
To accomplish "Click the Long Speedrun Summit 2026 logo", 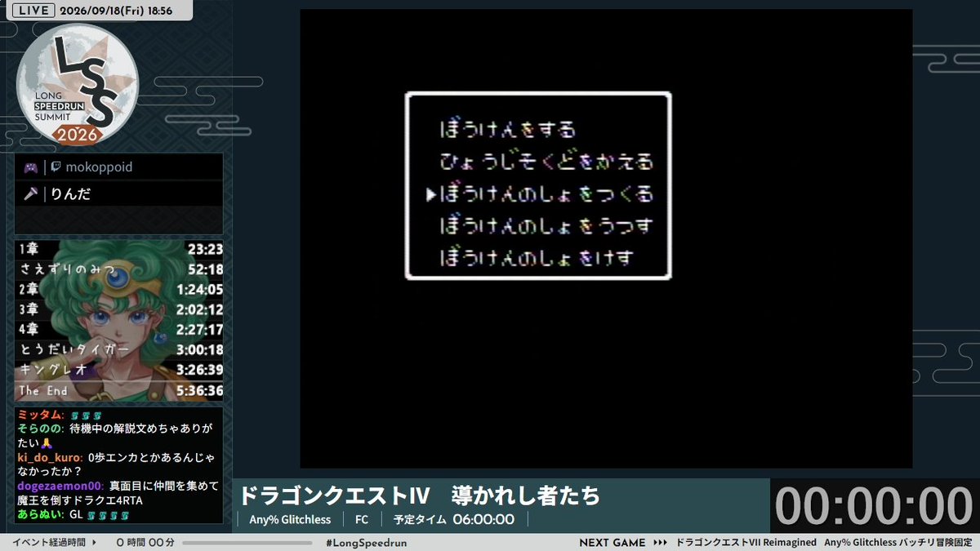I will click(78, 83).
